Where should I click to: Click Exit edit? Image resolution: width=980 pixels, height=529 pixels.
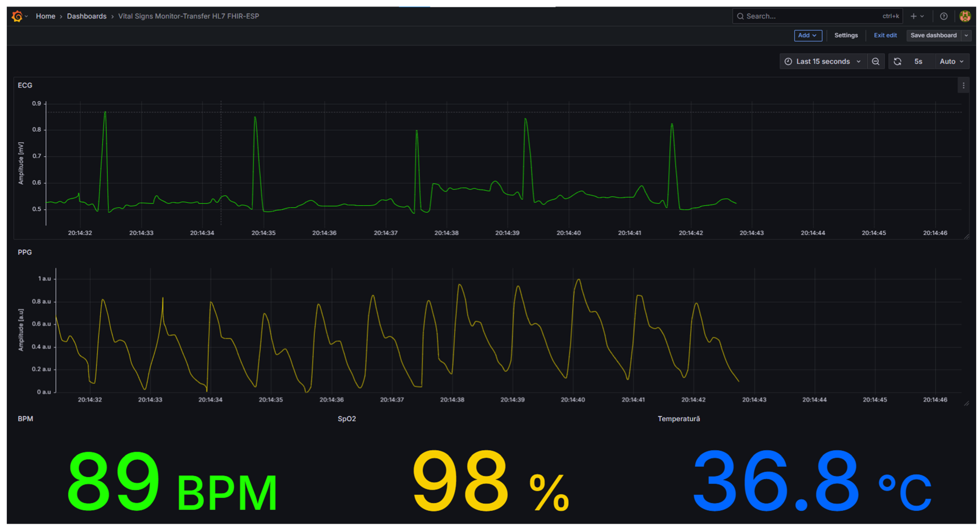(x=885, y=35)
